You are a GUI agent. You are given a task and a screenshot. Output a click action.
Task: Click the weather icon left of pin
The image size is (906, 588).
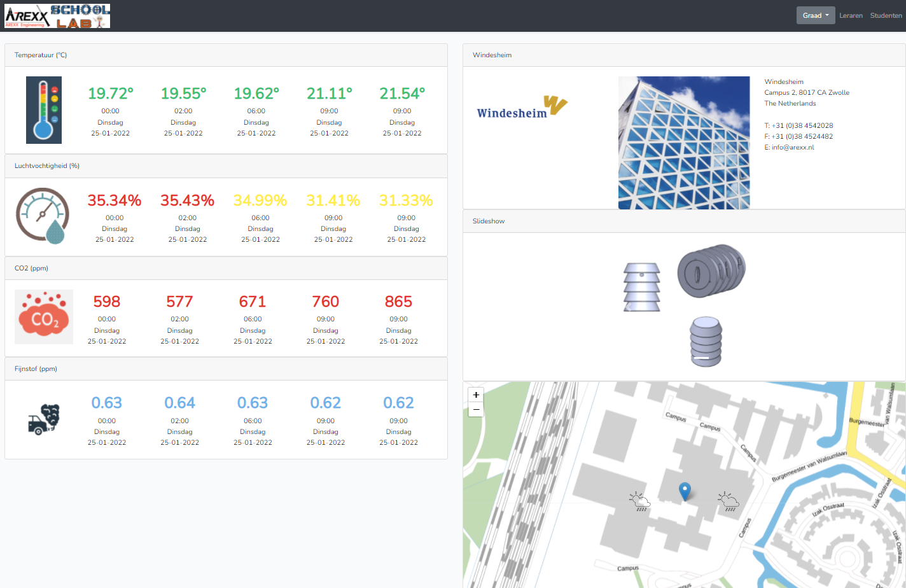pyautogui.click(x=639, y=501)
